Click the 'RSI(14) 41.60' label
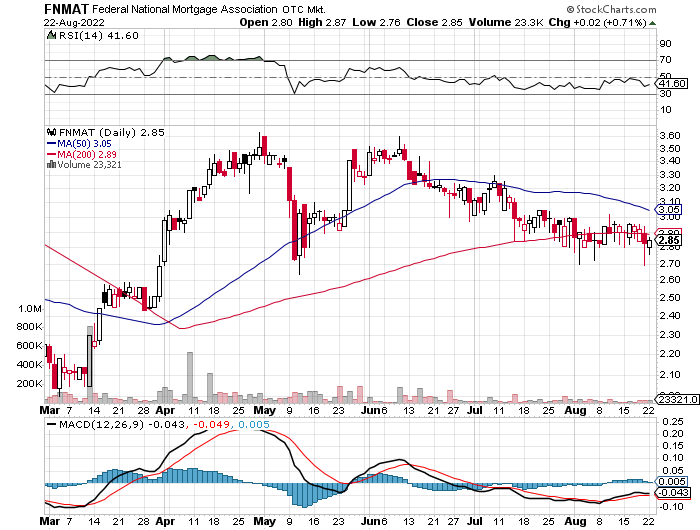Viewport: 700px width, 530px height. click(99, 35)
